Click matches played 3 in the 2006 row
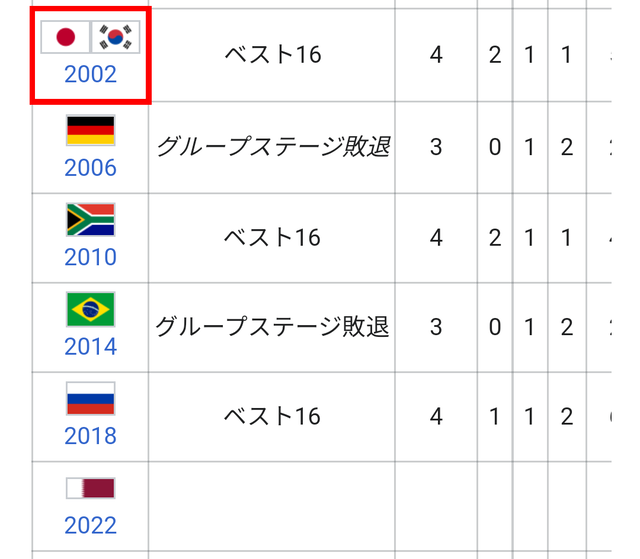Viewport: 640px width, 559px height. pyautogui.click(x=436, y=147)
